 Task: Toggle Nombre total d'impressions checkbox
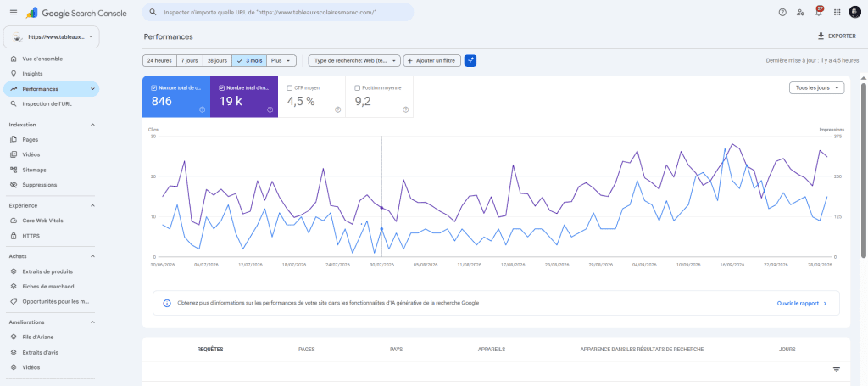[x=221, y=87]
